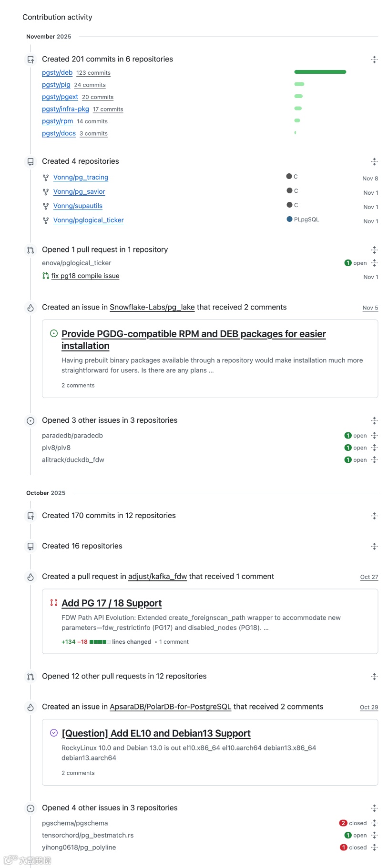
Task: Expand October Created 170 commits section
Action: (x=374, y=516)
